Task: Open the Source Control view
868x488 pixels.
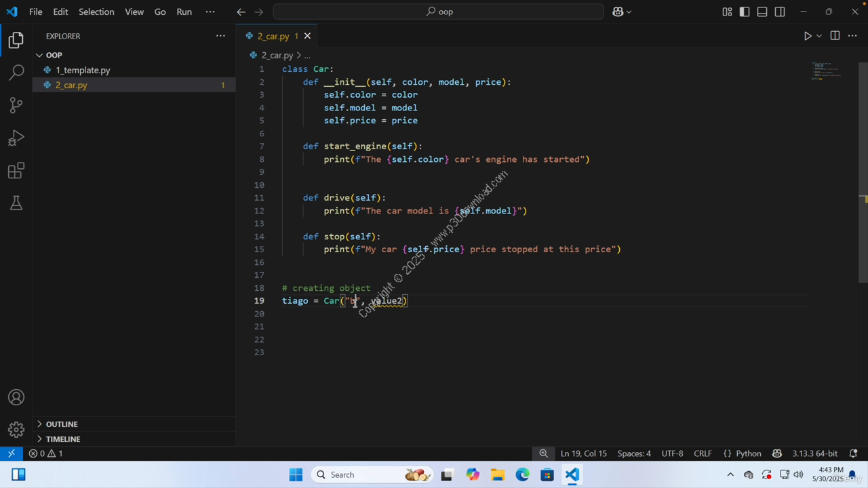Action: click(16, 104)
